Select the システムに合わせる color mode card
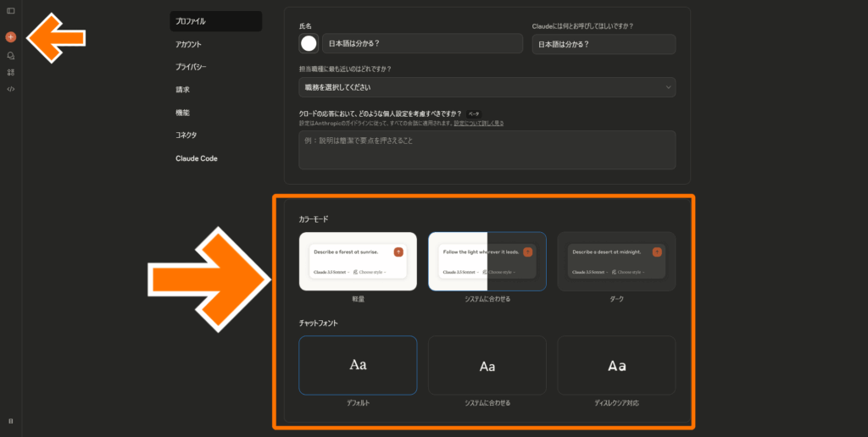Image resolution: width=868 pixels, height=437 pixels. (487, 261)
